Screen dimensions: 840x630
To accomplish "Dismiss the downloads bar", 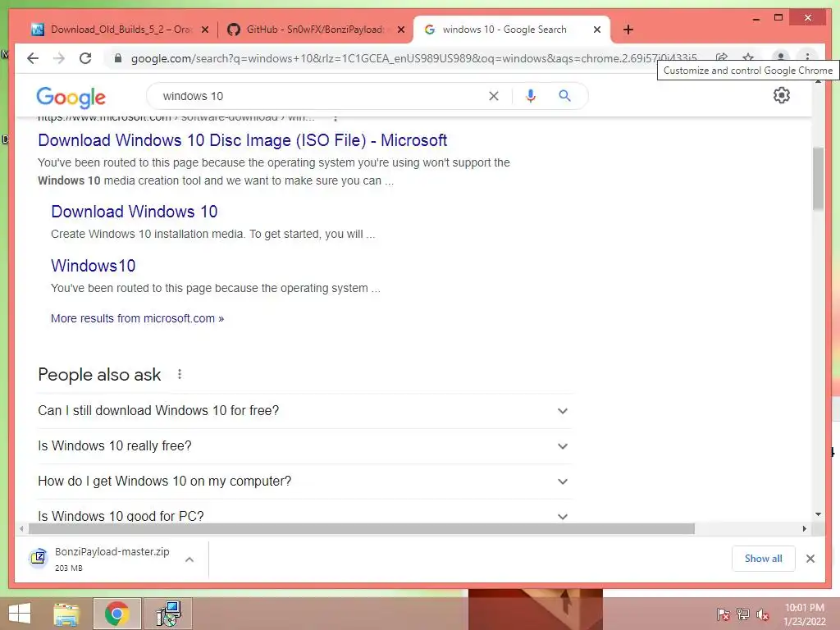I will [x=810, y=559].
